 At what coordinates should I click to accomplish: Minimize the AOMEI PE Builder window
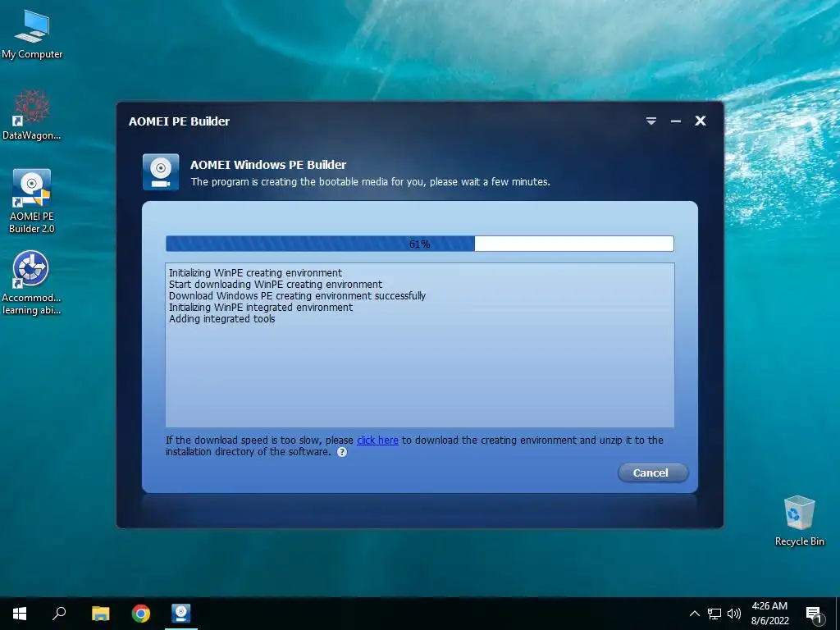pos(676,121)
